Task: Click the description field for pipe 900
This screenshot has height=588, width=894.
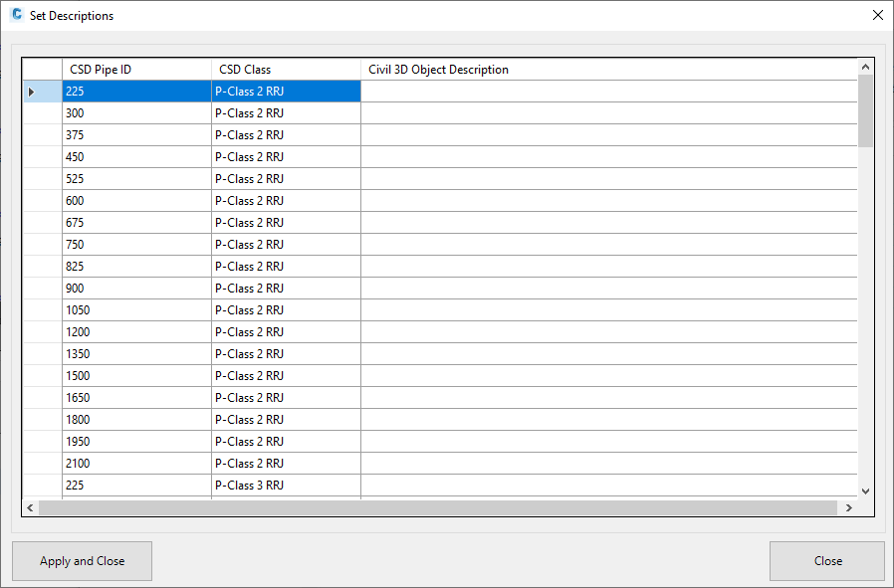Action: click(x=607, y=289)
